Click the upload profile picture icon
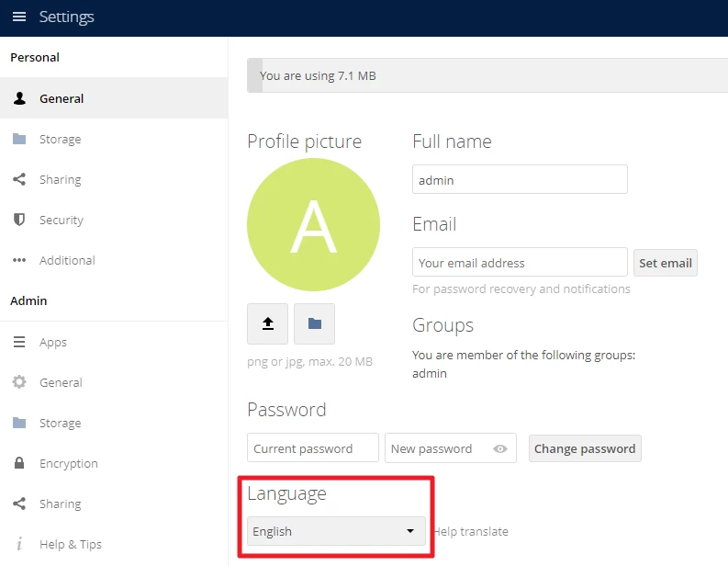The height and width of the screenshot is (566, 728). 268,323
